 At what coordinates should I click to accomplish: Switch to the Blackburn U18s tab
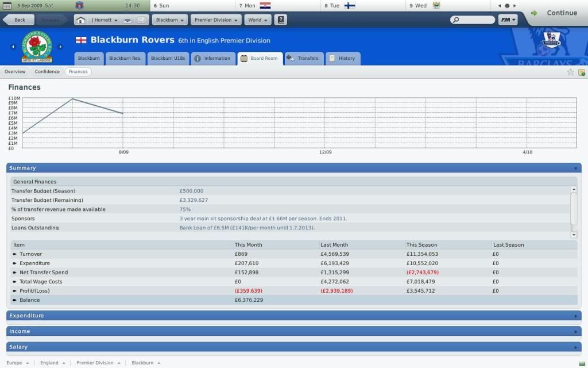(168, 59)
